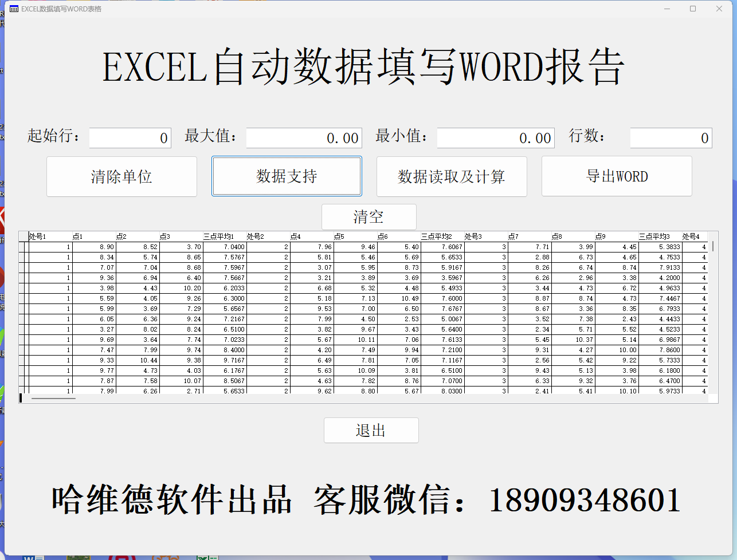Select column header 三点平均1
The width and height of the screenshot is (737, 560).
(225, 236)
